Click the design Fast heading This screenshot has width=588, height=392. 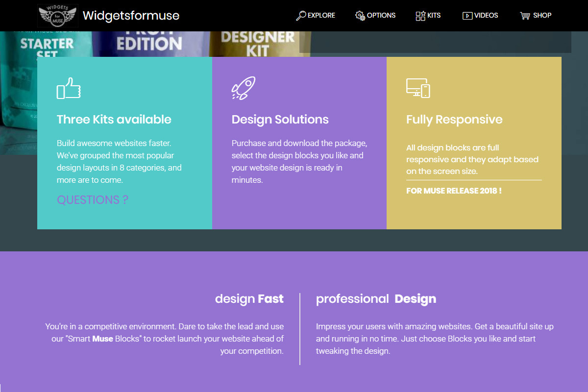pos(249,299)
